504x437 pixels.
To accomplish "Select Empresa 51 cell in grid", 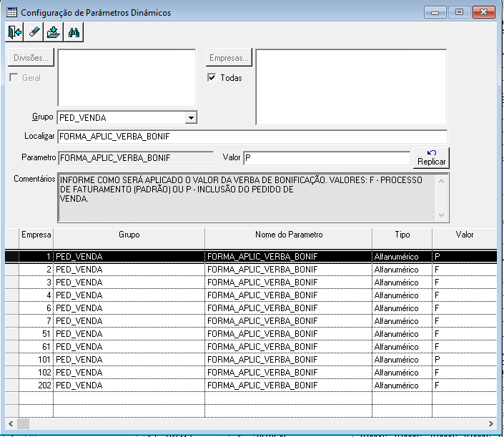I will [36, 334].
